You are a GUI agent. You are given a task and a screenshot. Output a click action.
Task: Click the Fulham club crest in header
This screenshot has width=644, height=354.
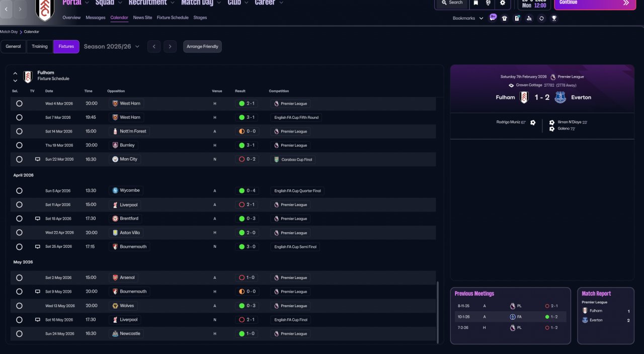[x=45, y=9]
